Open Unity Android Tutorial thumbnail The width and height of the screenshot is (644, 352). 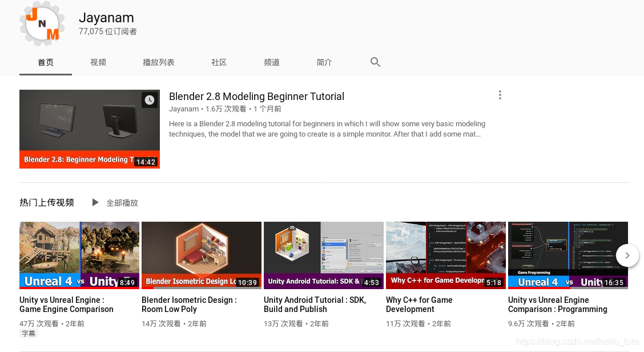point(324,255)
